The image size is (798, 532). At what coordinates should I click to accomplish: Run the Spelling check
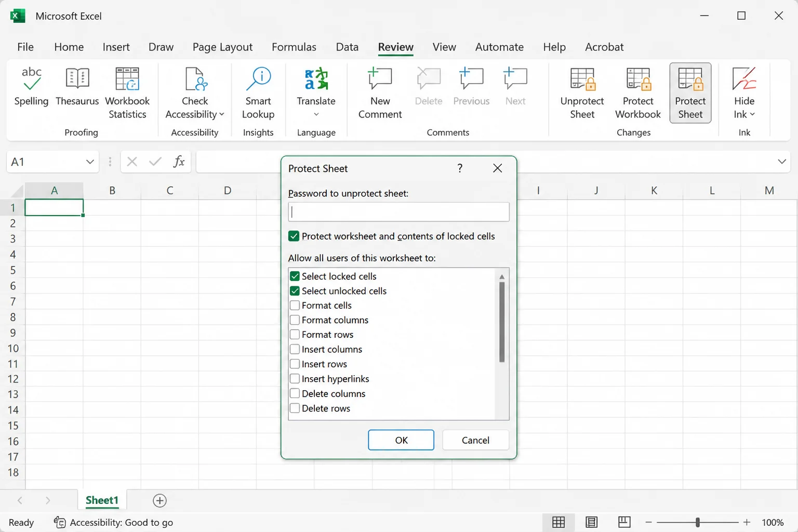[31, 86]
